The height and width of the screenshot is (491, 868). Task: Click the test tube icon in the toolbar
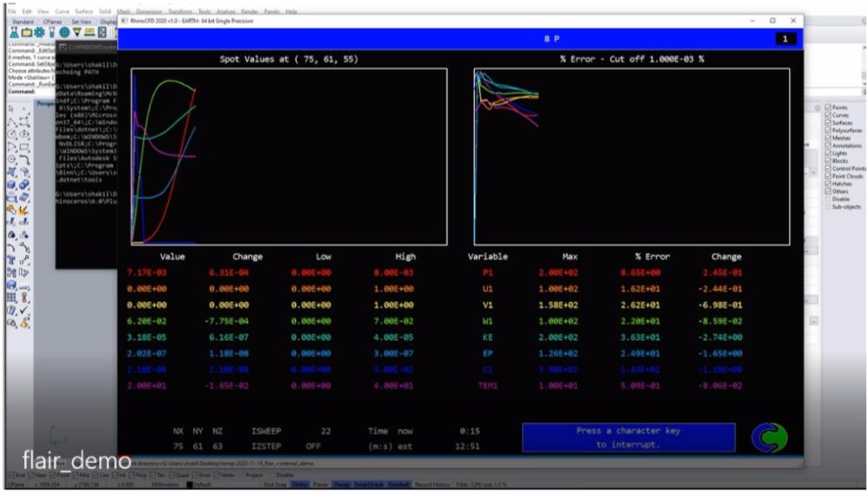pos(52,32)
